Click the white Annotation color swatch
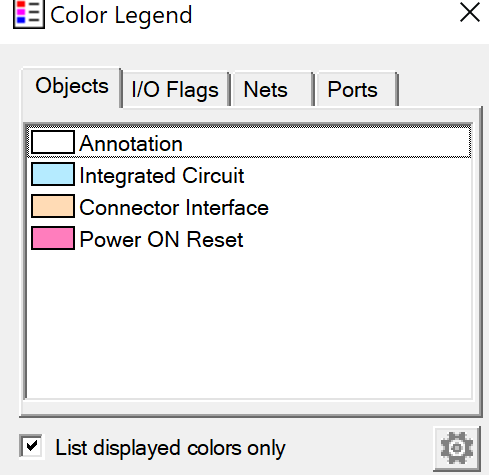 pyautogui.click(x=53, y=142)
